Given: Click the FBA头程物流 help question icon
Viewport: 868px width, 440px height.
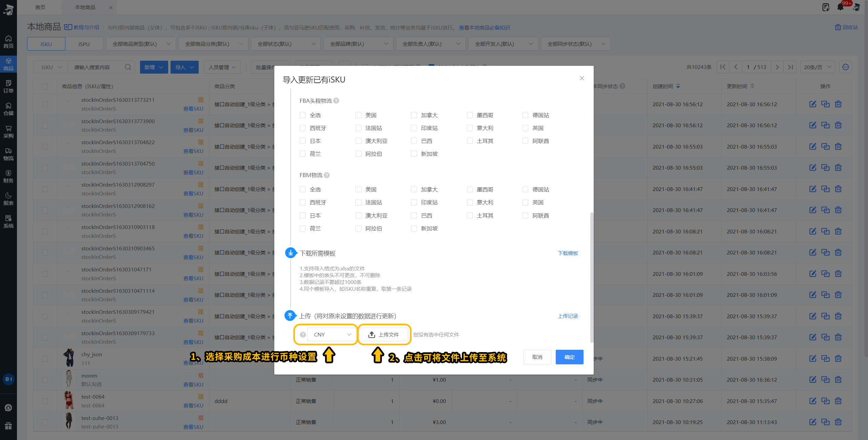Looking at the screenshot, I should point(336,101).
